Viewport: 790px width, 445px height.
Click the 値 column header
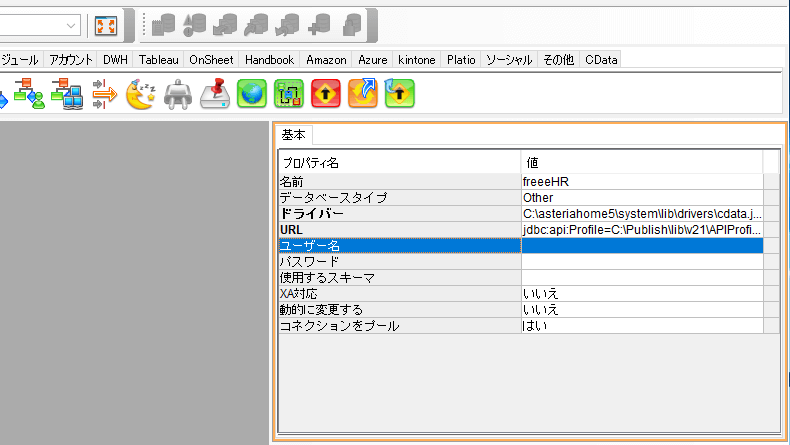[x=642, y=163]
